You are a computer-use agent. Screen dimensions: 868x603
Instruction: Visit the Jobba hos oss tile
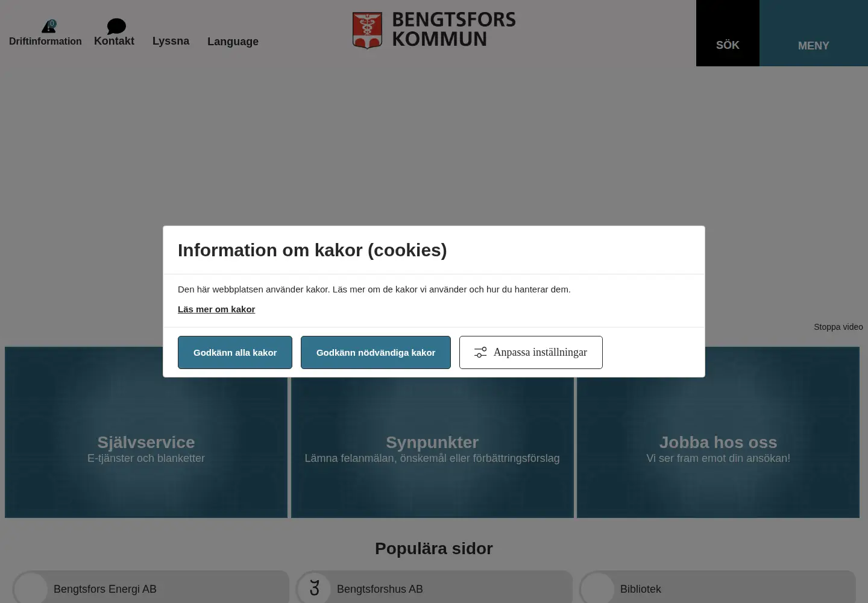(718, 432)
